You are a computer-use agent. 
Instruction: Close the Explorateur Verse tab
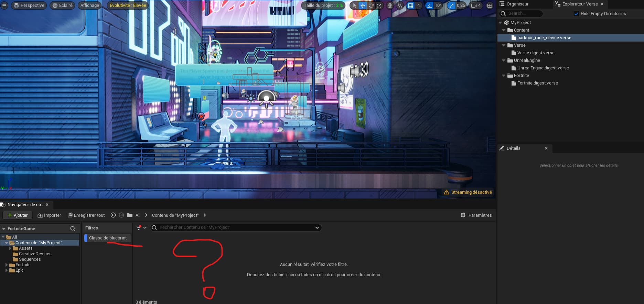602,4
